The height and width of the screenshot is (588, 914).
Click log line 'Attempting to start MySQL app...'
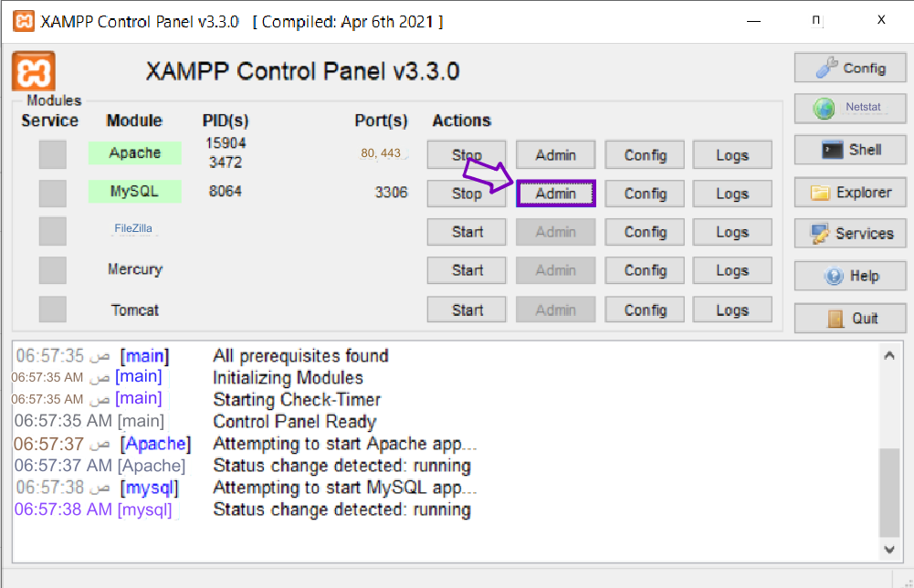click(x=344, y=488)
